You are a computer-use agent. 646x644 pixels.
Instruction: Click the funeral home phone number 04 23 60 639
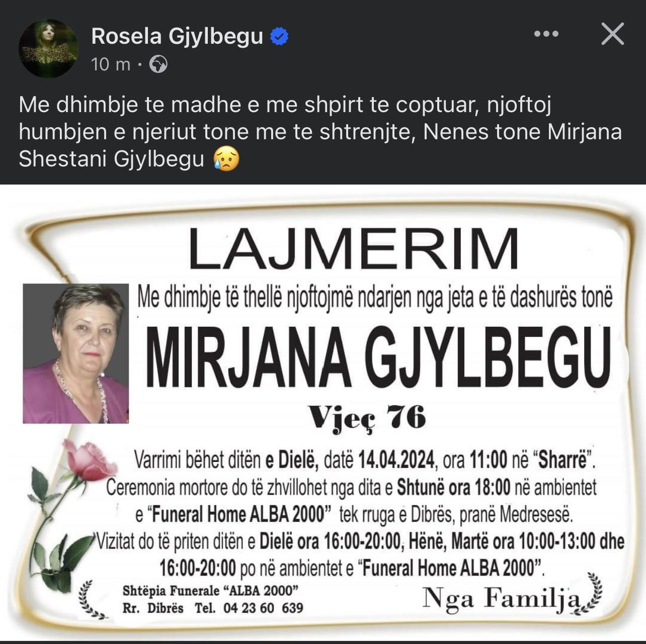pos(263,608)
